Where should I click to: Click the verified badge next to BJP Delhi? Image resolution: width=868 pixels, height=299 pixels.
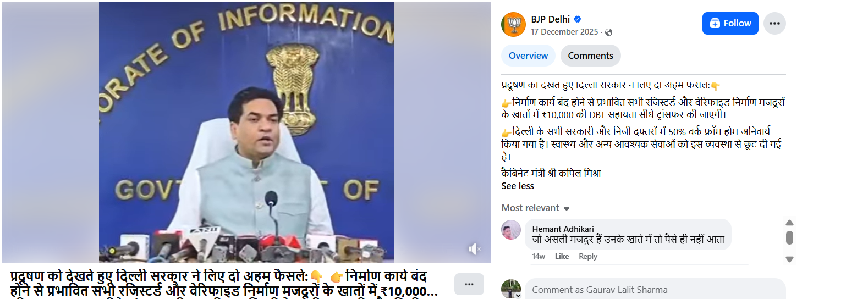[x=578, y=19]
